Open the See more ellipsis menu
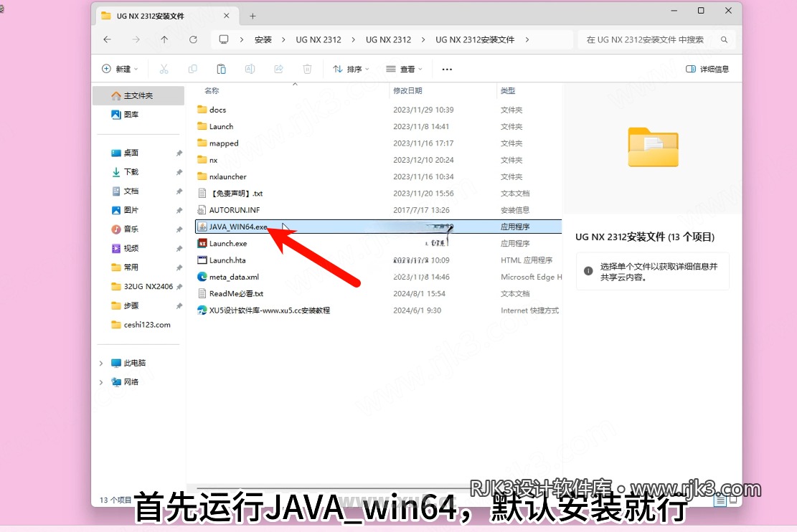 pos(447,69)
